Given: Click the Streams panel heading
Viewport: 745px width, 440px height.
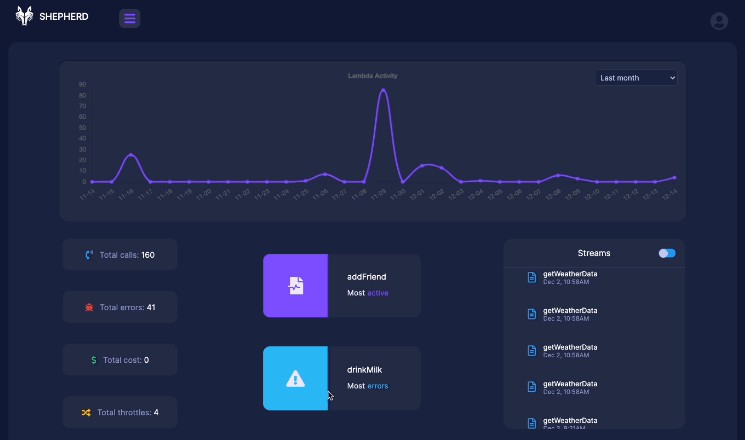Looking at the screenshot, I should pyautogui.click(x=594, y=253).
